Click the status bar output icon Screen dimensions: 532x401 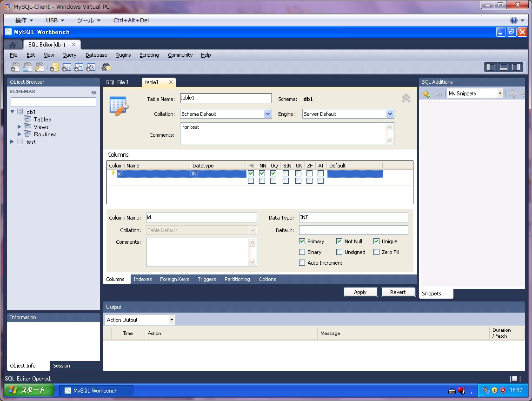514,378
